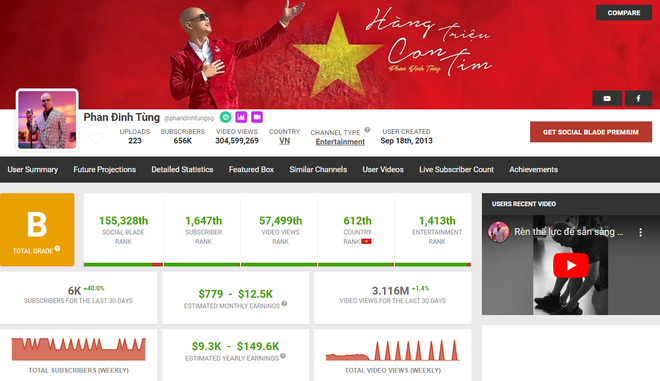Open the Facebook page icon link
Image resolution: width=660 pixels, height=381 pixels.
[638, 98]
